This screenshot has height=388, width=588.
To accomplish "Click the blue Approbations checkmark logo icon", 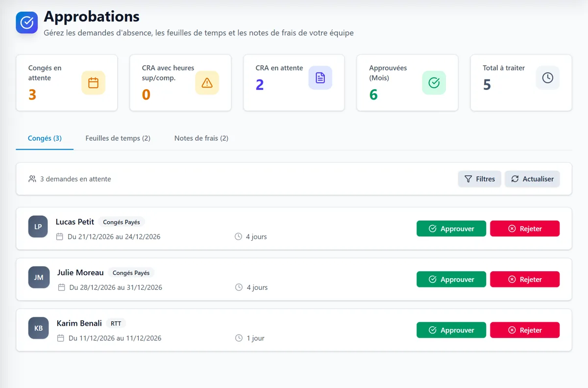I will pyautogui.click(x=27, y=23).
